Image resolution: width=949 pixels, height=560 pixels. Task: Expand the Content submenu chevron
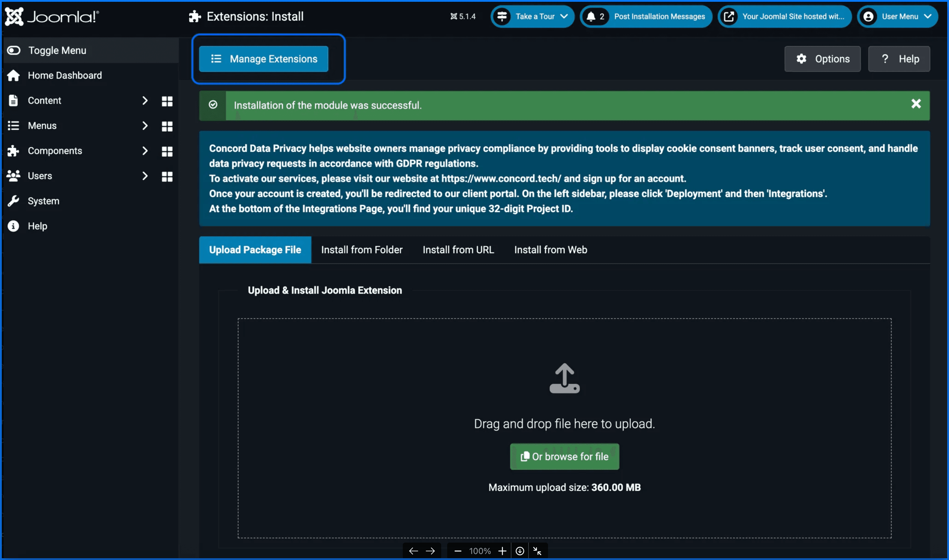pos(145,101)
